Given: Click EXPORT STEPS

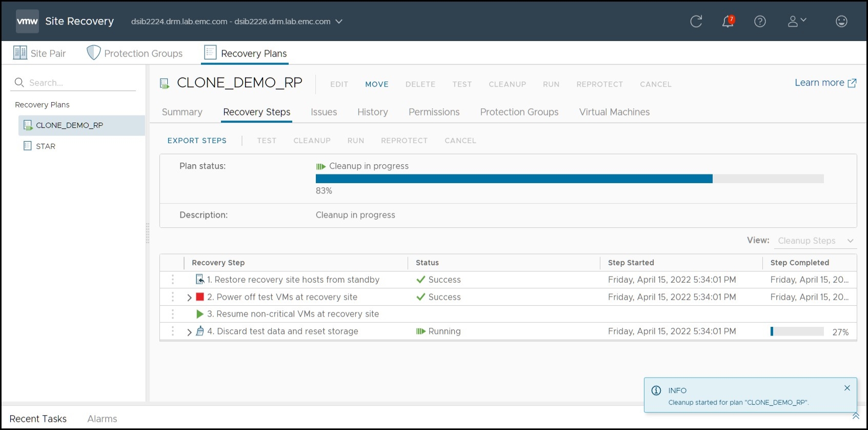Looking at the screenshot, I should [197, 141].
